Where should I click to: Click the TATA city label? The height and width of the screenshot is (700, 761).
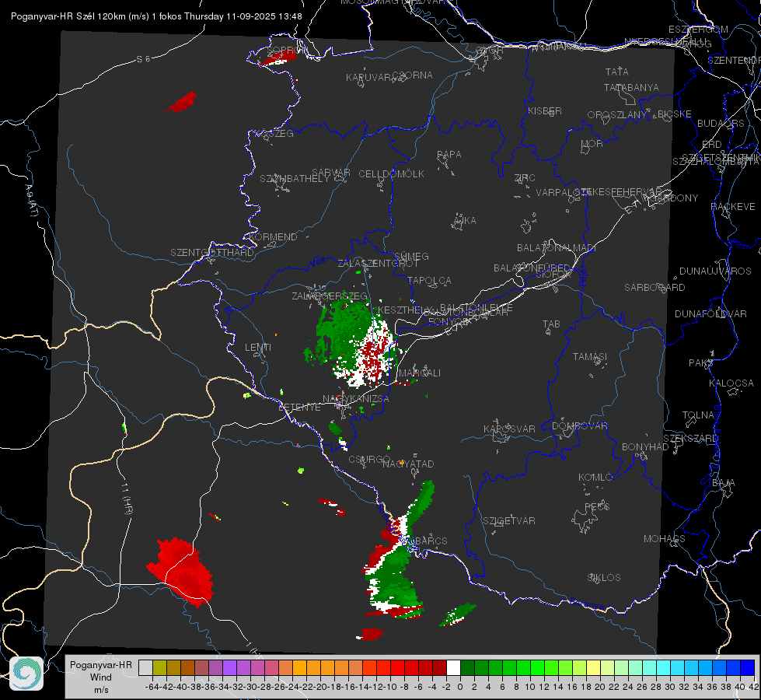tap(617, 72)
